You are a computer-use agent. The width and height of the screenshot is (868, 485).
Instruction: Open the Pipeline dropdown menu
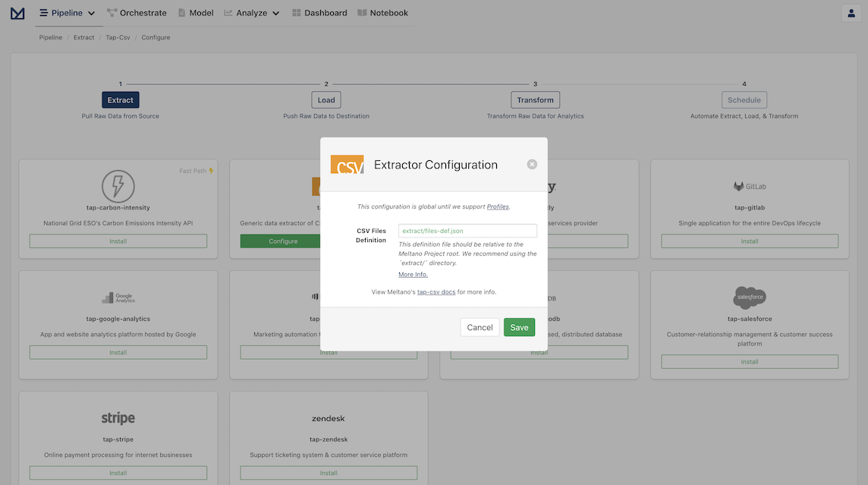coord(67,13)
